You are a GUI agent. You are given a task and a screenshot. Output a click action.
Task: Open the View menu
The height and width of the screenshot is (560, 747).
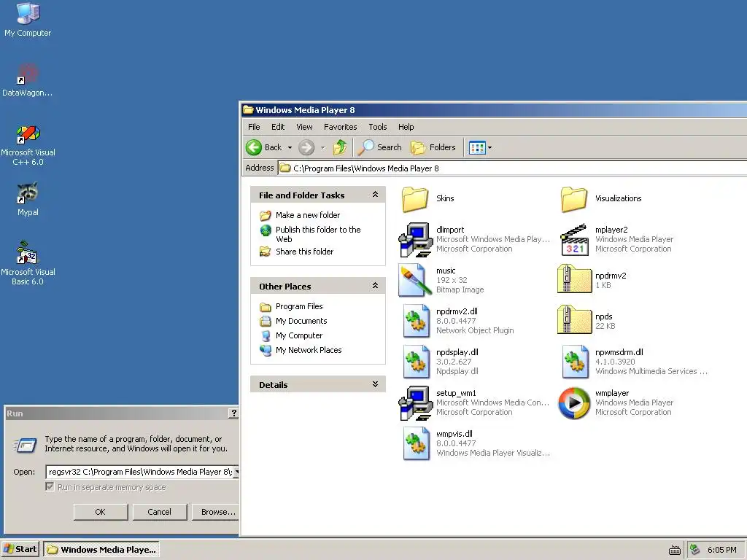[x=304, y=127]
